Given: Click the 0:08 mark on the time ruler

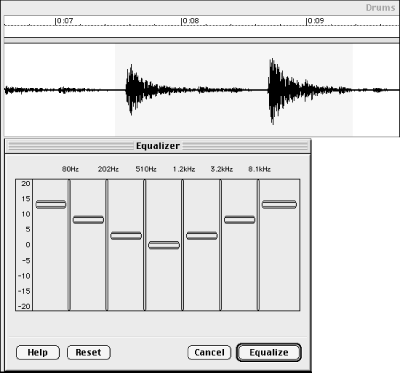Looking at the screenshot, I should tap(190, 21).
